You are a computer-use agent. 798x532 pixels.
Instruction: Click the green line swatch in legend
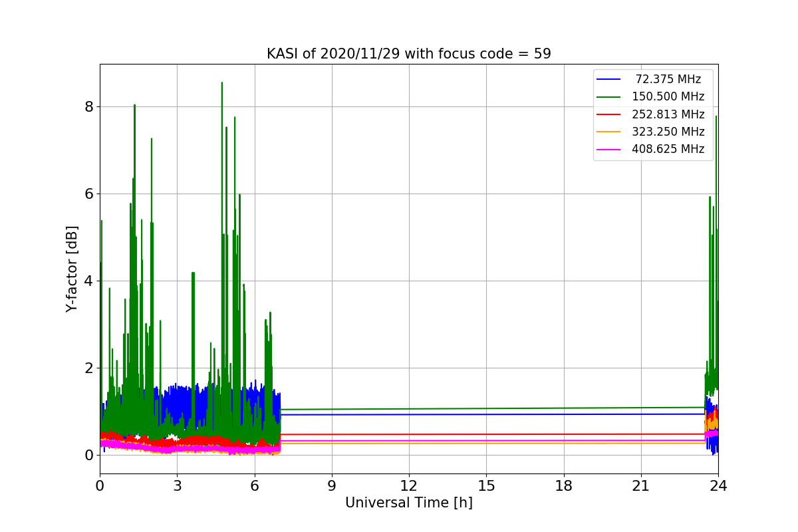pyautogui.click(x=608, y=97)
